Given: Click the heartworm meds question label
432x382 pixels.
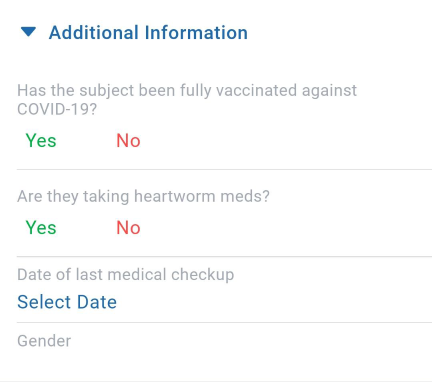Looking at the screenshot, I should coord(143,196).
